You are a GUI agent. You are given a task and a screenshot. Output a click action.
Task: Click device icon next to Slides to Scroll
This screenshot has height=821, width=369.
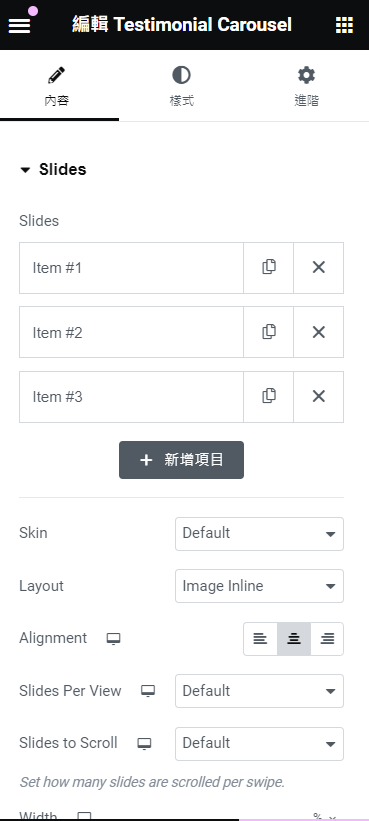tap(144, 744)
